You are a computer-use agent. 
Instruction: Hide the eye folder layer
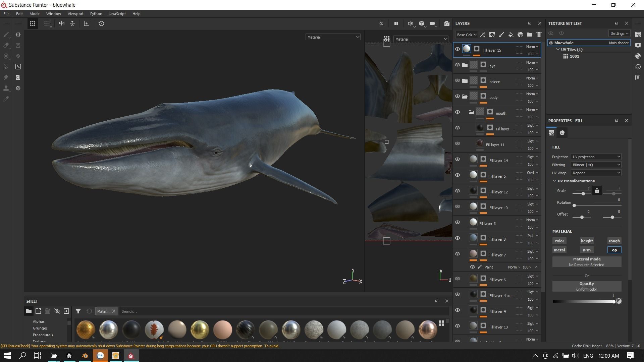tap(458, 65)
